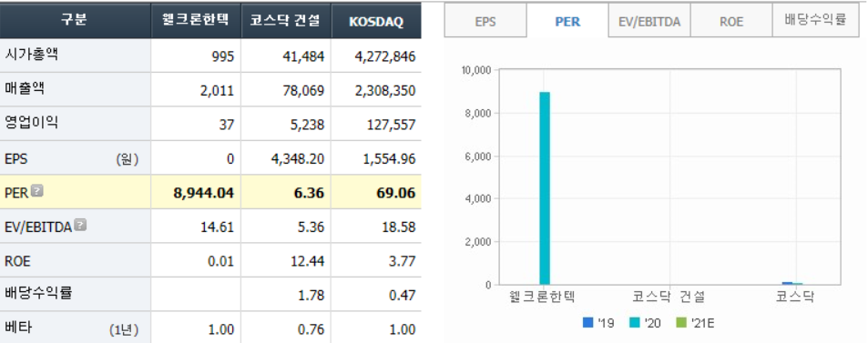
Task: Click the 0.76 beta value
Action: tap(311, 329)
